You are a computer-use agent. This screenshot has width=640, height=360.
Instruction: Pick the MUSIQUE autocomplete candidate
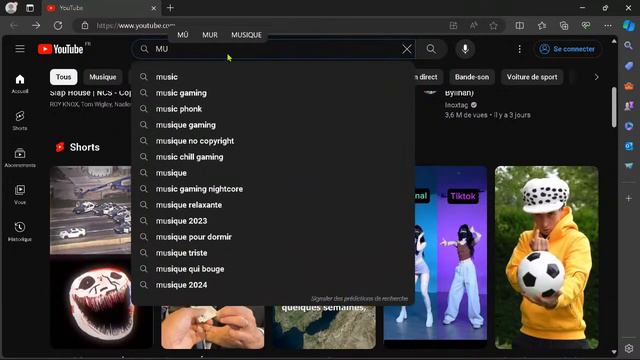[x=247, y=35]
